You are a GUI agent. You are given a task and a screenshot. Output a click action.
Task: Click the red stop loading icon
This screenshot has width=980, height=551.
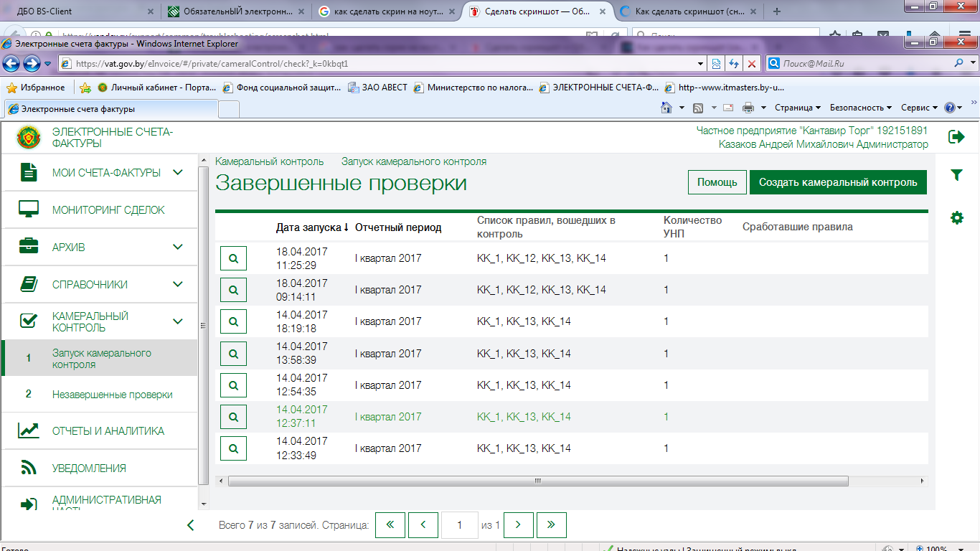pyautogui.click(x=751, y=63)
